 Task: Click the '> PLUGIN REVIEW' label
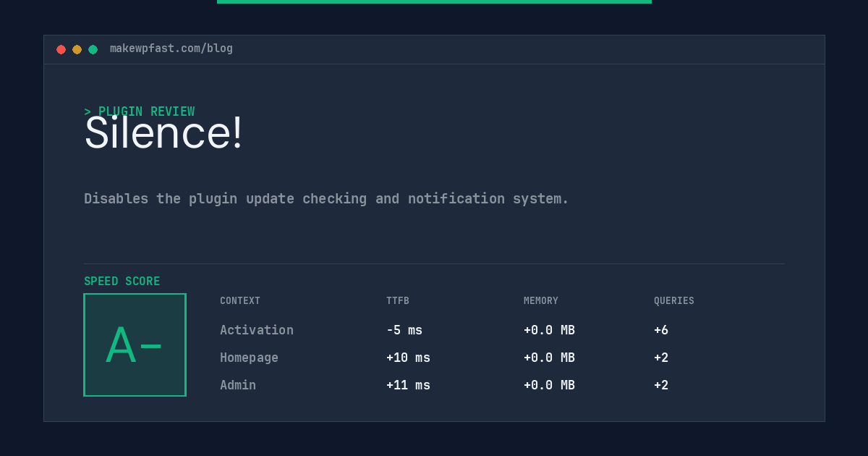pyautogui.click(x=140, y=111)
